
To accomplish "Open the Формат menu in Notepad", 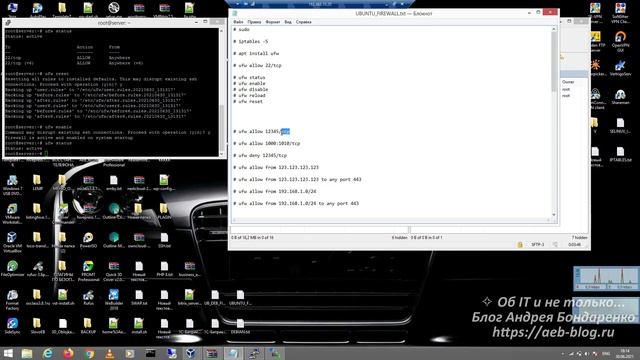I will click(273, 22).
